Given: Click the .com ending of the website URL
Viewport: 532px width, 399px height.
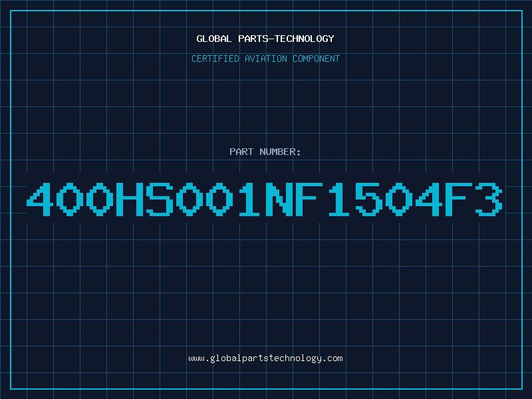Looking at the screenshot, I should click(x=332, y=358).
